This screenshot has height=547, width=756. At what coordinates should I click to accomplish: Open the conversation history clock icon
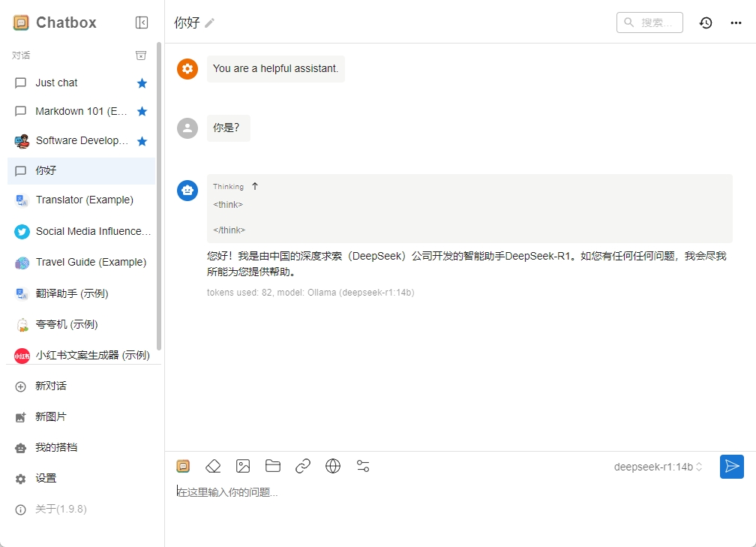706,23
